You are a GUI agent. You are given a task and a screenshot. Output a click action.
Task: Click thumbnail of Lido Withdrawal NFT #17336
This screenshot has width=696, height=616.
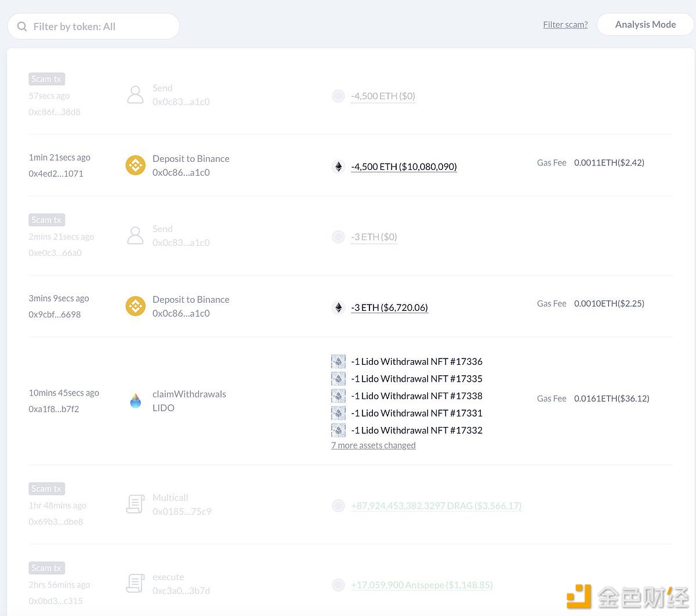338,361
